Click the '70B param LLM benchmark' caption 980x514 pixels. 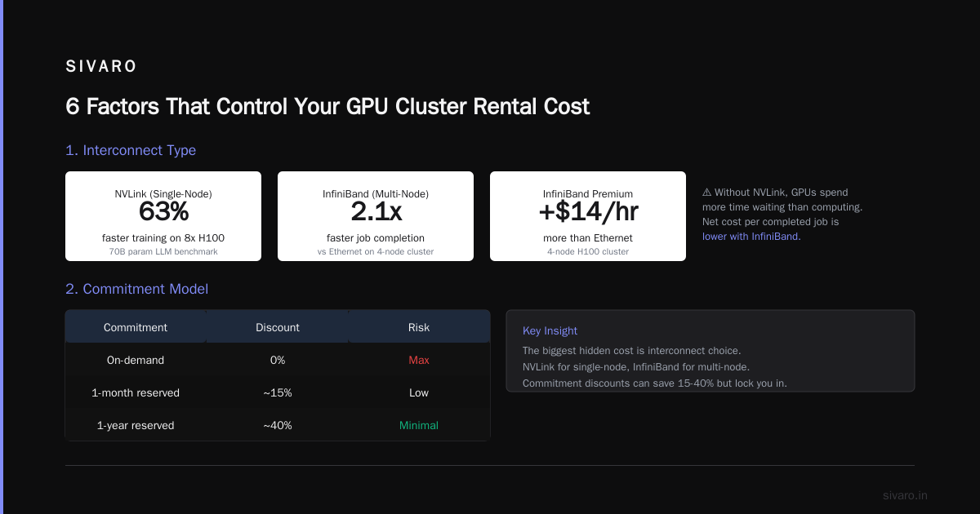(163, 251)
